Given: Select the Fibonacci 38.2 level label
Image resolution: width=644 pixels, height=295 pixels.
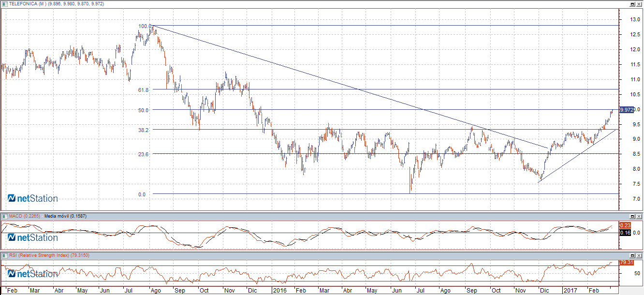Looking at the screenshot, I should [144, 130].
